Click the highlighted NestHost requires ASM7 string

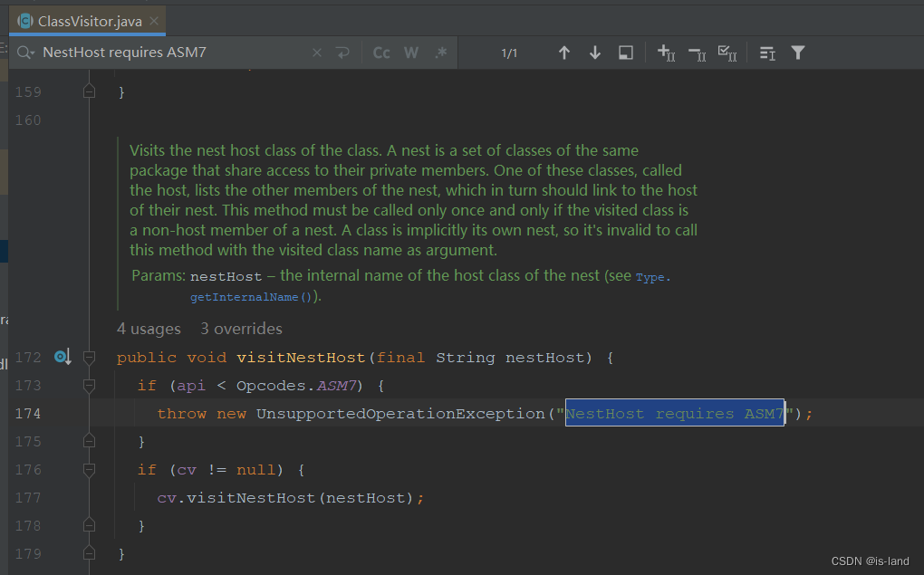point(675,414)
